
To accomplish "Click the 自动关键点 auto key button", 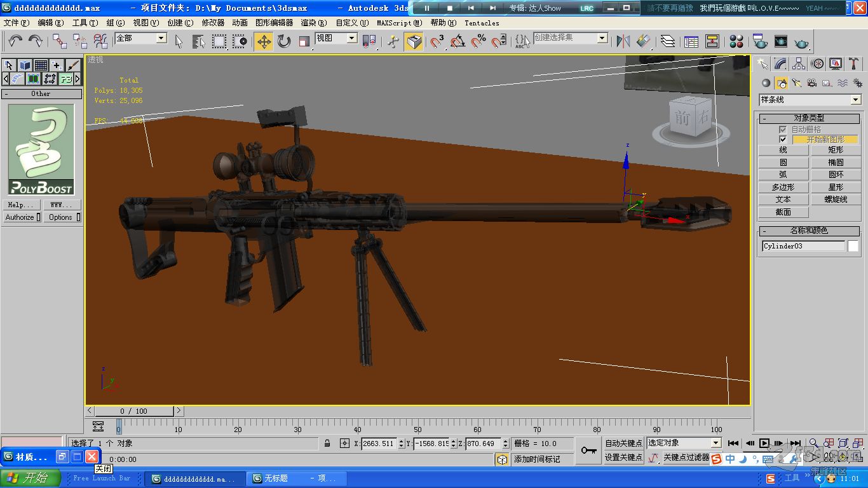I will [624, 443].
